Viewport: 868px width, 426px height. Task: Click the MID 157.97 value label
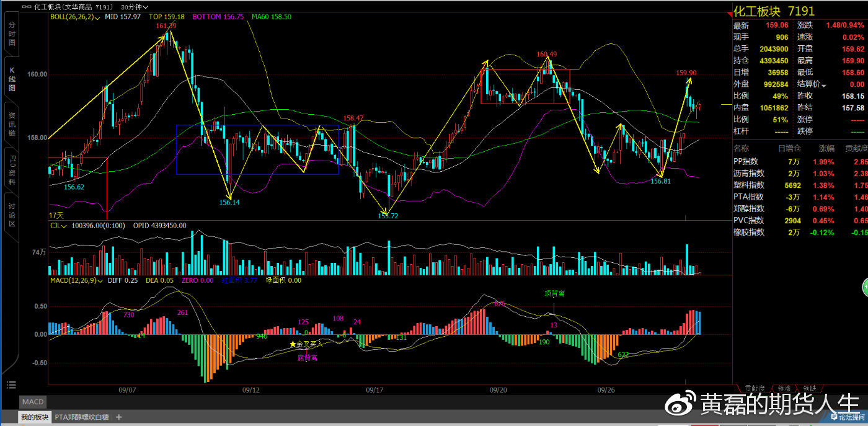pos(123,17)
